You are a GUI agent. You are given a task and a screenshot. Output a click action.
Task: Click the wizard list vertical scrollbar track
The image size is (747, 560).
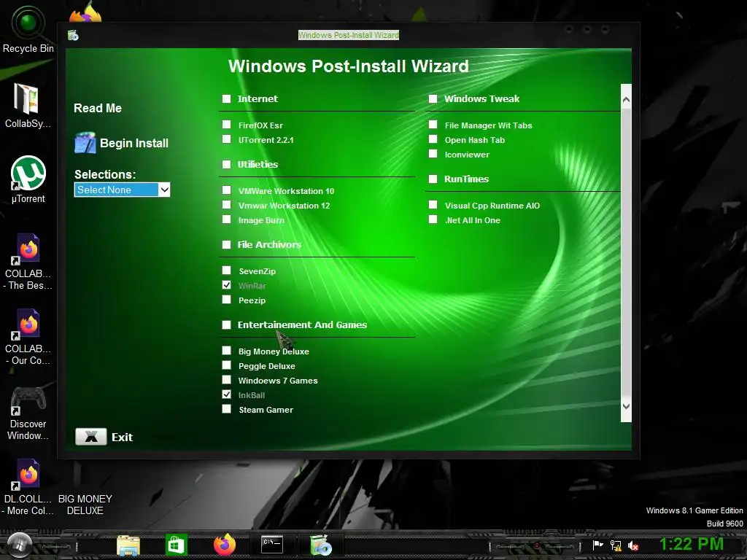[626, 252]
